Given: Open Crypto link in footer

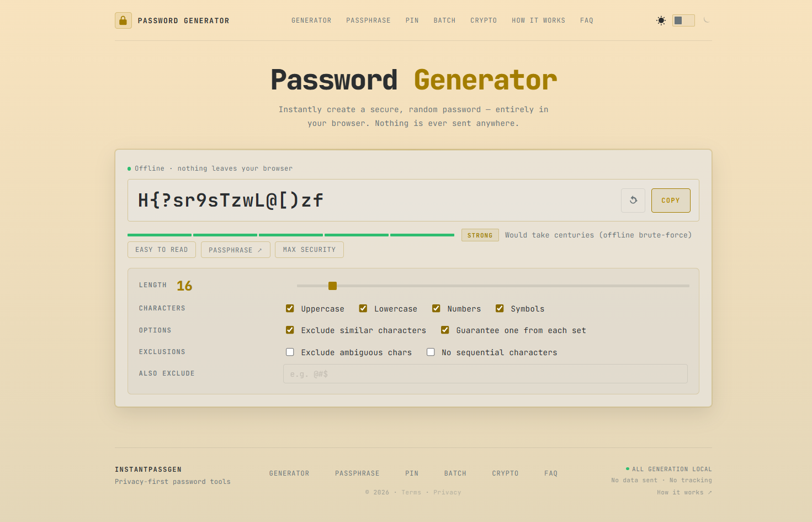Looking at the screenshot, I should pos(505,473).
